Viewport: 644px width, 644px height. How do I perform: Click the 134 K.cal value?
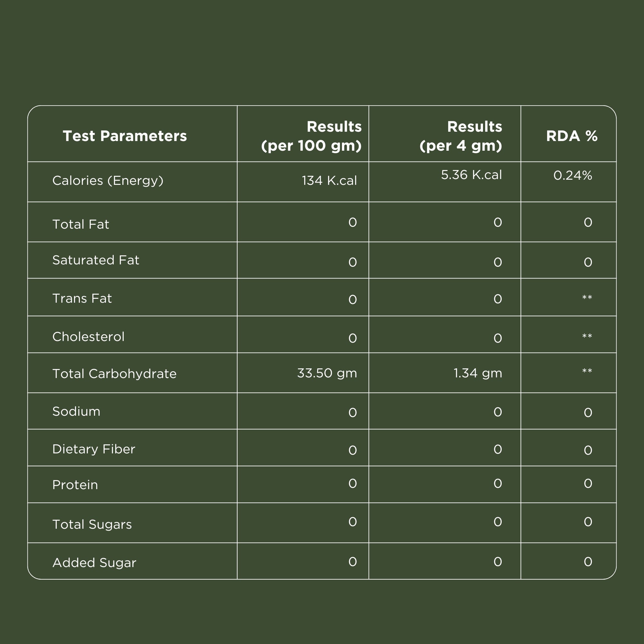(329, 181)
